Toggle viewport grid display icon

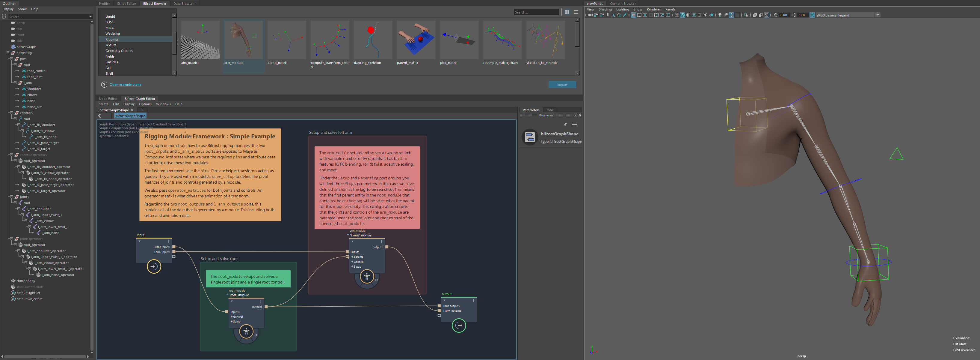point(634,15)
